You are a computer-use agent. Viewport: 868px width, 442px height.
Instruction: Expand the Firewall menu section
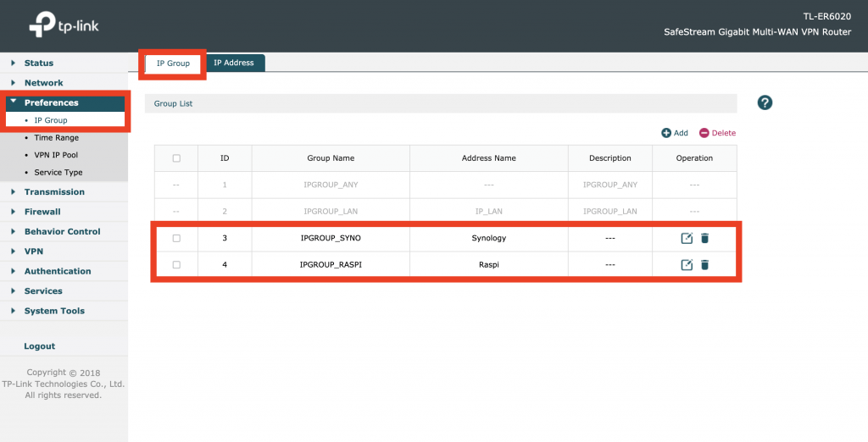[42, 212]
